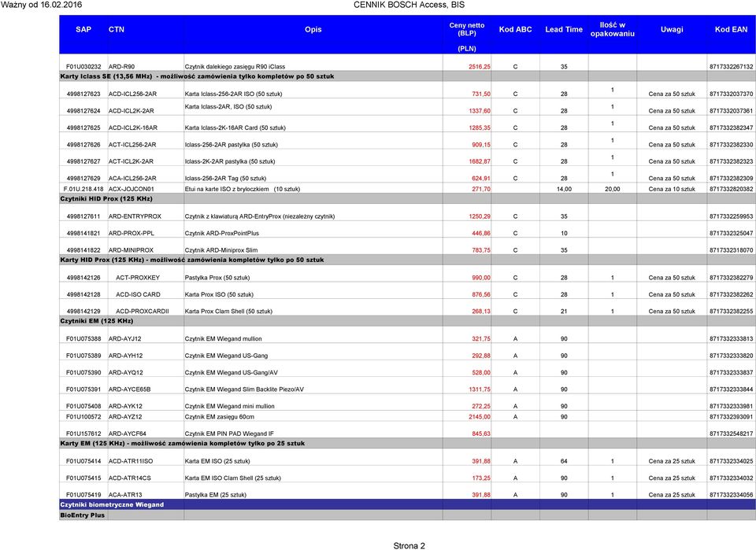Click the Kod EAN column header

[x=731, y=29]
